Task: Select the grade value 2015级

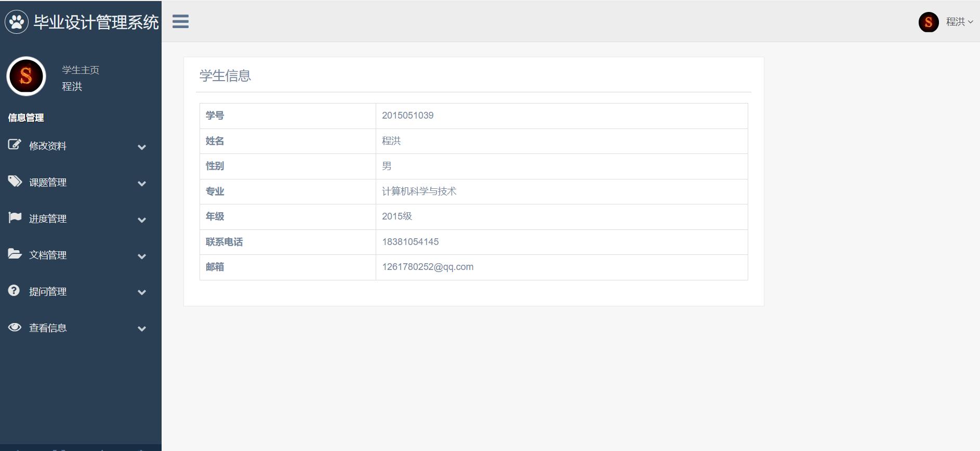Action: tap(397, 216)
